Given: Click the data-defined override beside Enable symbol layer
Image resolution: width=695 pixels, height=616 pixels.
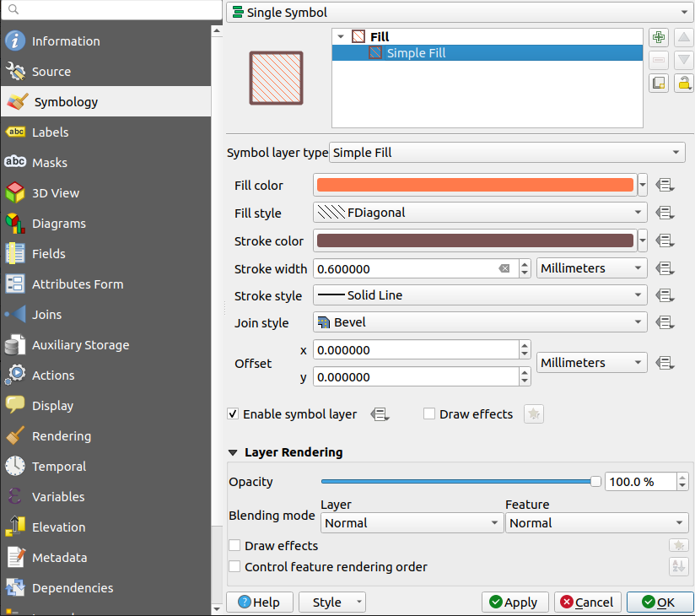Looking at the screenshot, I should [380, 414].
